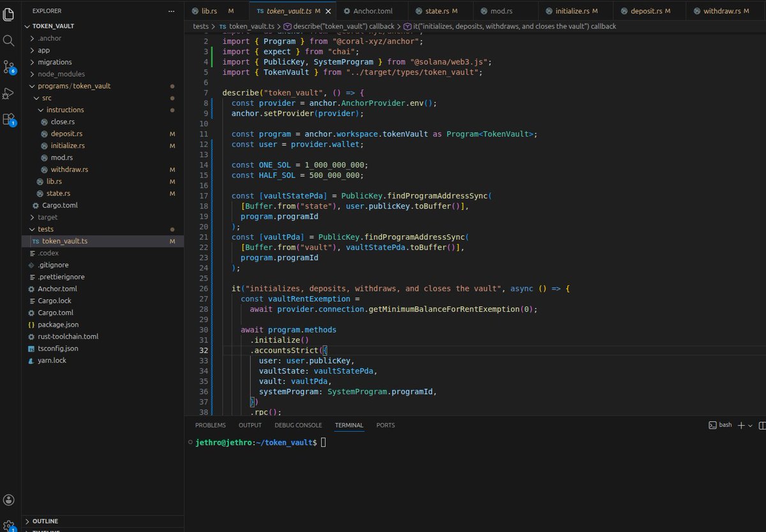
Task: Open the Explorer view in activity bar
Action: (9, 13)
